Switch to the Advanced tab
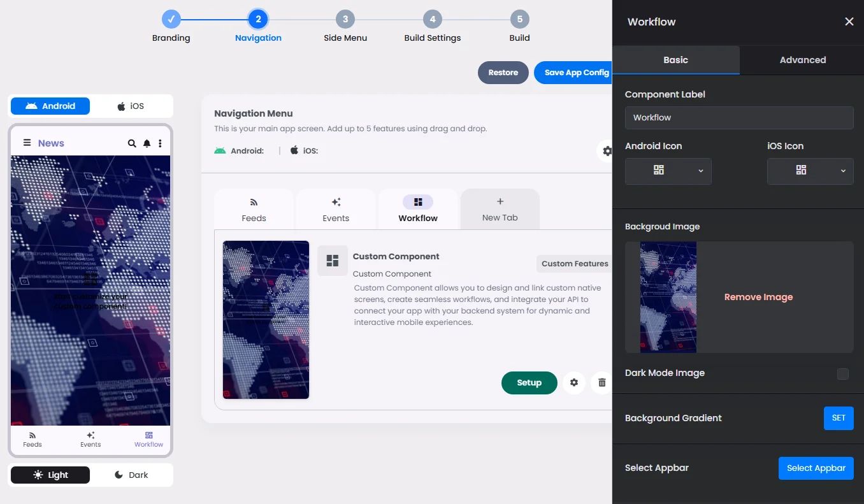864x504 pixels. tap(802, 60)
